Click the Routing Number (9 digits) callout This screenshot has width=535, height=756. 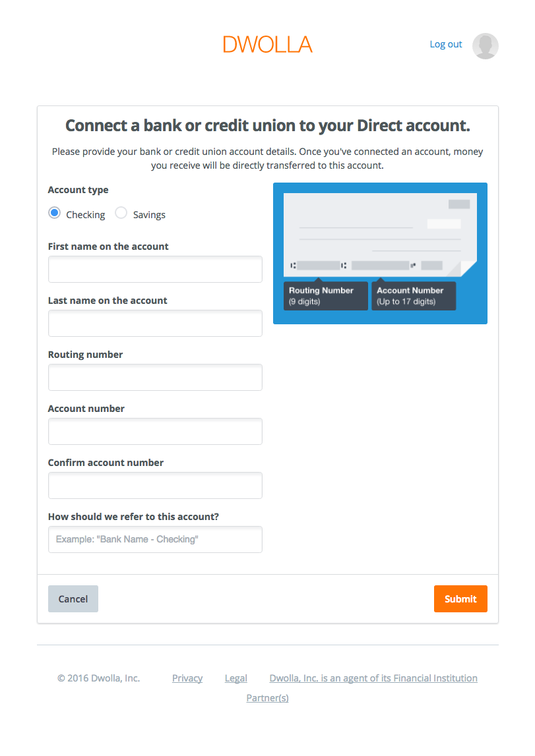point(321,296)
